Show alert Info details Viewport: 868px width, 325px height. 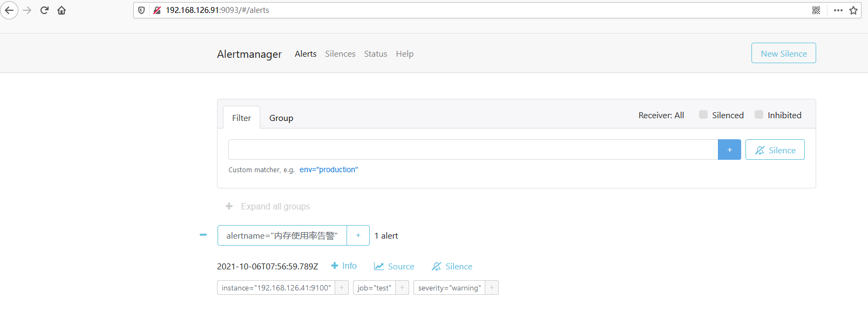point(344,266)
